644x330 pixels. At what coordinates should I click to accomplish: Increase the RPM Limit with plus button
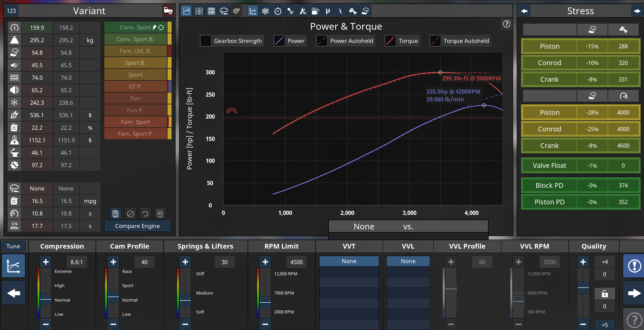(x=265, y=262)
